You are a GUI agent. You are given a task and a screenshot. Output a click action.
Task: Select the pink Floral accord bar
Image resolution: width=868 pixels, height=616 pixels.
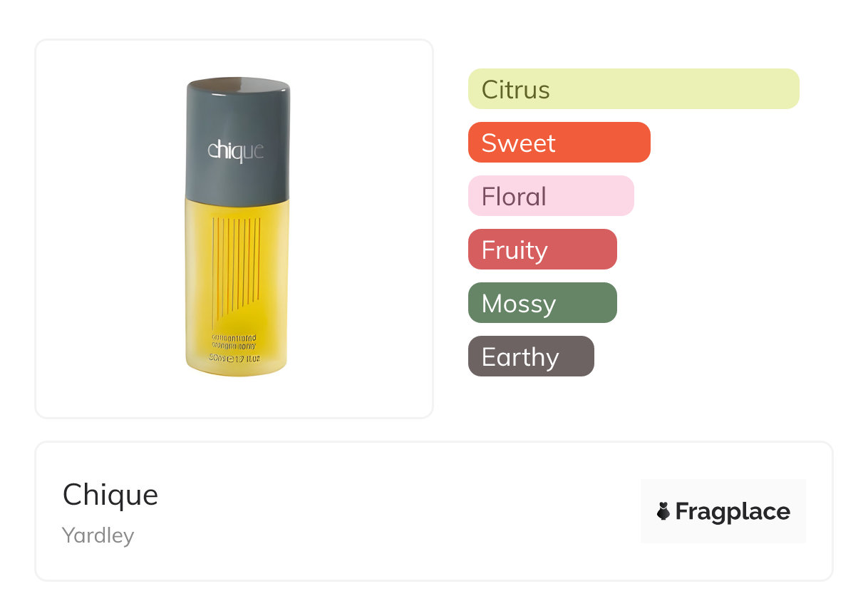pos(551,196)
